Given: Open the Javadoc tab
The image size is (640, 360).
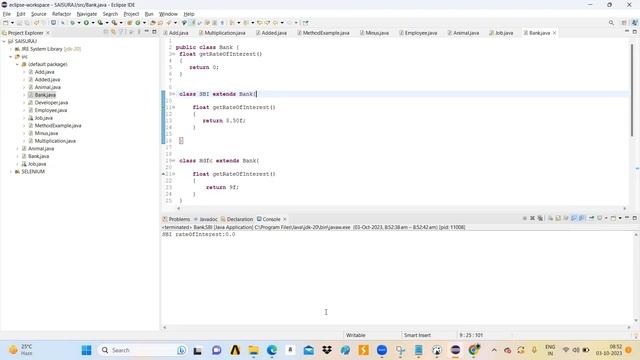Looking at the screenshot, I should 206,219.
